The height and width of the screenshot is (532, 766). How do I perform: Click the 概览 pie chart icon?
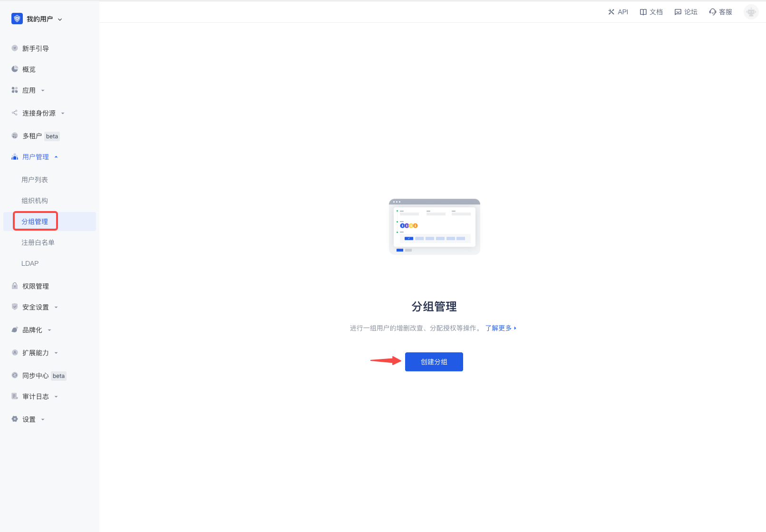point(15,69)
